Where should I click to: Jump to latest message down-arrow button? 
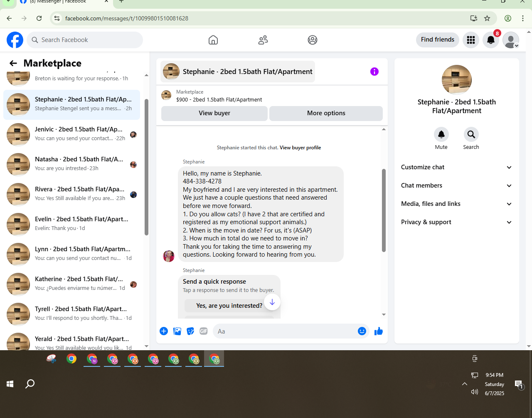click(272, 302)
